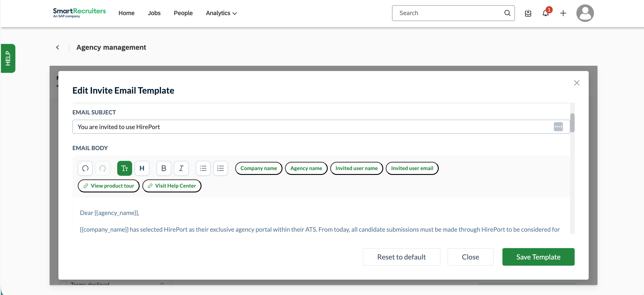Save the email template

[538, 257]
